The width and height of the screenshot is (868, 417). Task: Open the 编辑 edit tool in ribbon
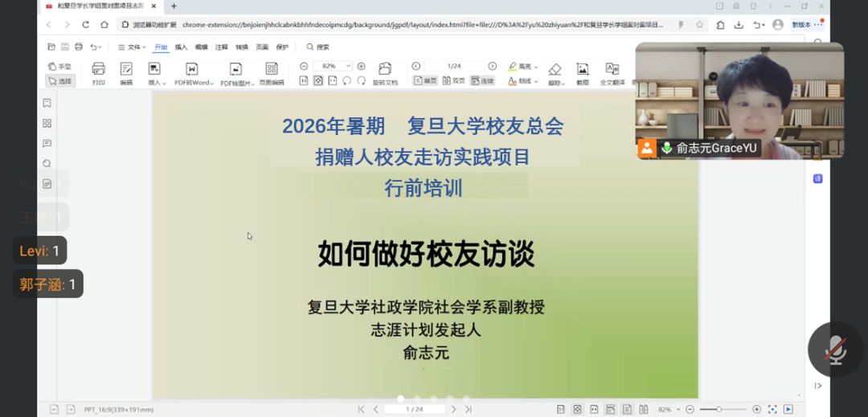click(126, 74)
